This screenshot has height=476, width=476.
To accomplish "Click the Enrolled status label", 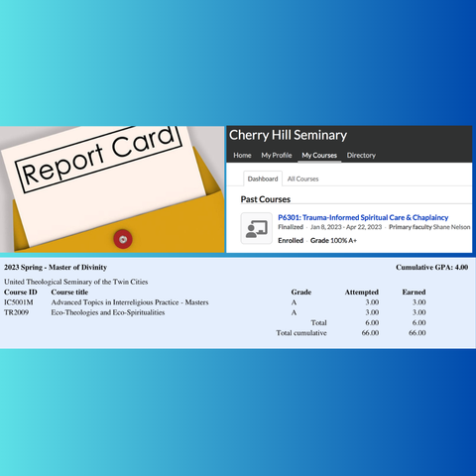I will click(291, 240).
